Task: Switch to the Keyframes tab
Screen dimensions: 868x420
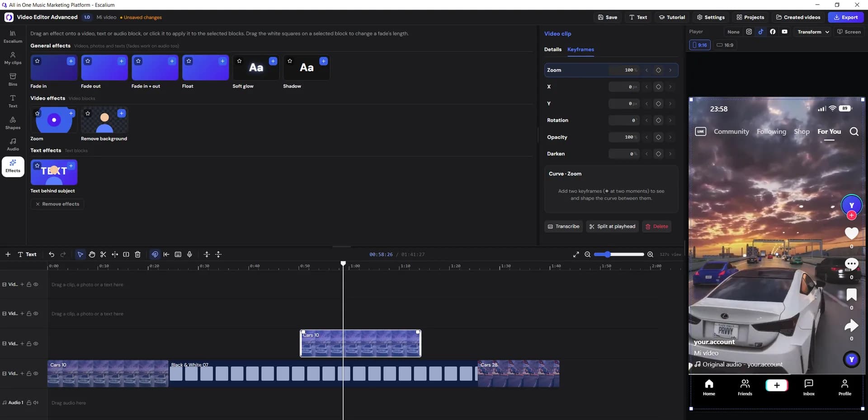Action: pyautogui.click(x=580, y=50)
